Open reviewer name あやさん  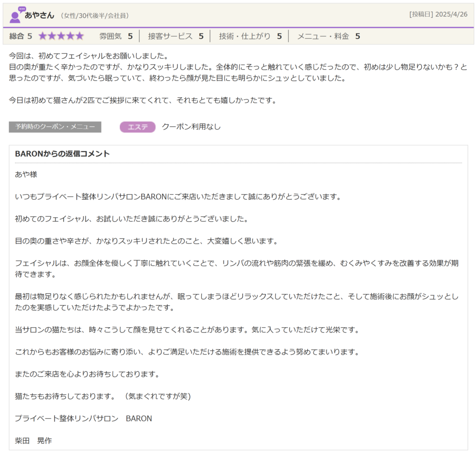click(40, 15)
